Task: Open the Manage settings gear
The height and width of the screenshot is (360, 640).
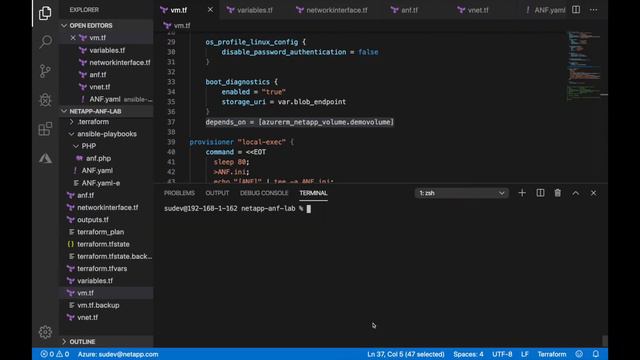Action: 45,332
